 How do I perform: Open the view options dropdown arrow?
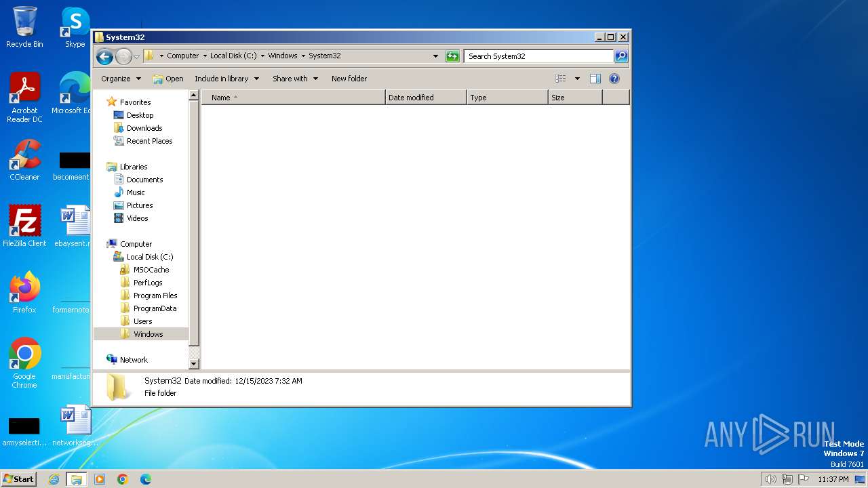pos(577,79)
